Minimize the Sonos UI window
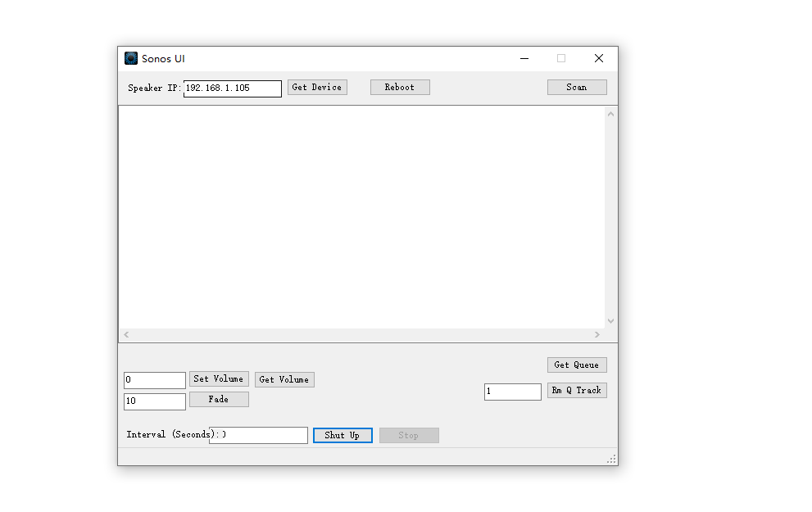The image size is (812, 512). [x=524, y=58]
